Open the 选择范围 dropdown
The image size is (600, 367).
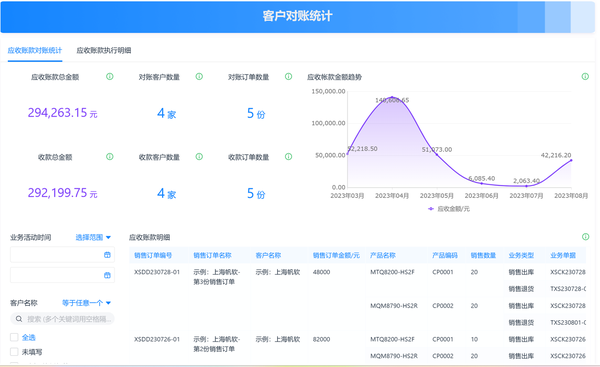93,238
